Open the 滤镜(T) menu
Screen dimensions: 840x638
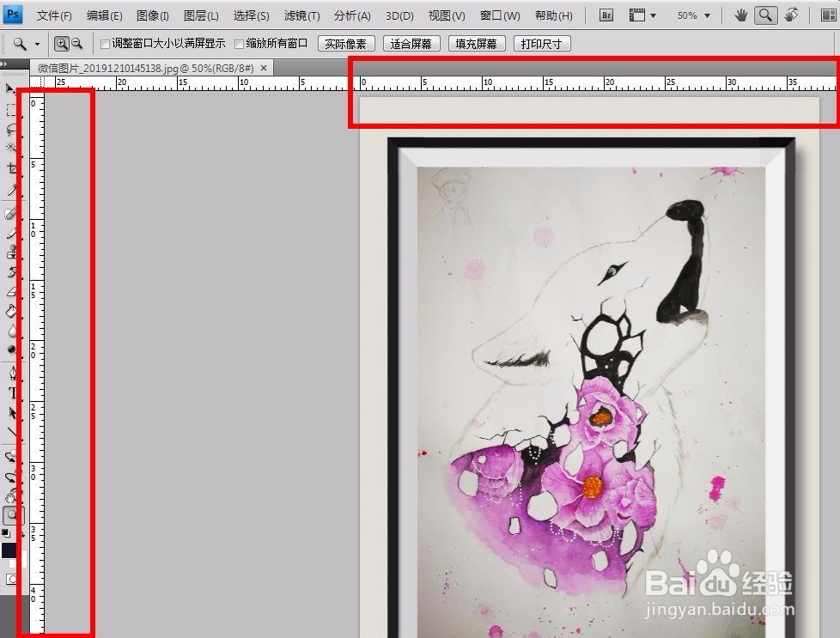coord(302,16)
